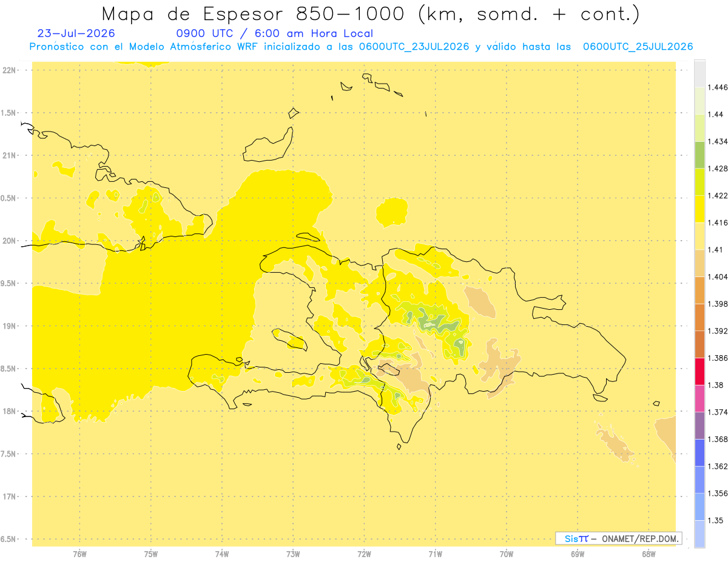Click the colorbar value '1.41'
The image size is (728, 562).
(x=715, y=250)
